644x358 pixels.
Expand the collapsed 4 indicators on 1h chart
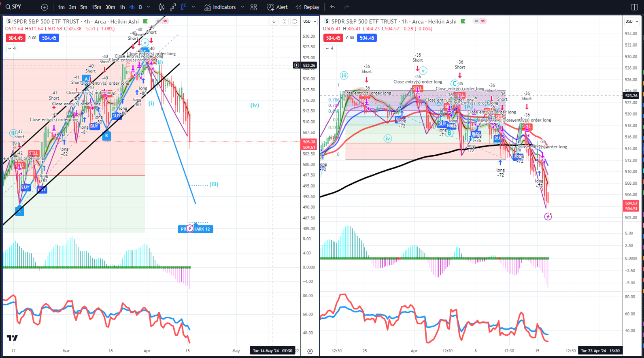tap(329, 48)
